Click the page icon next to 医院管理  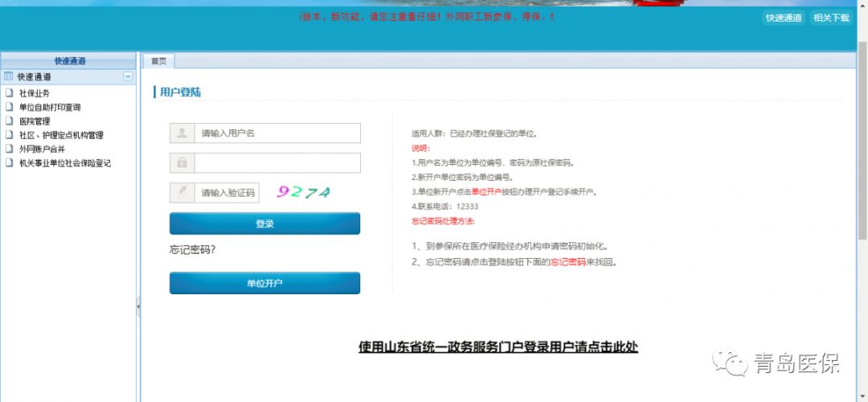coord(10,121)
